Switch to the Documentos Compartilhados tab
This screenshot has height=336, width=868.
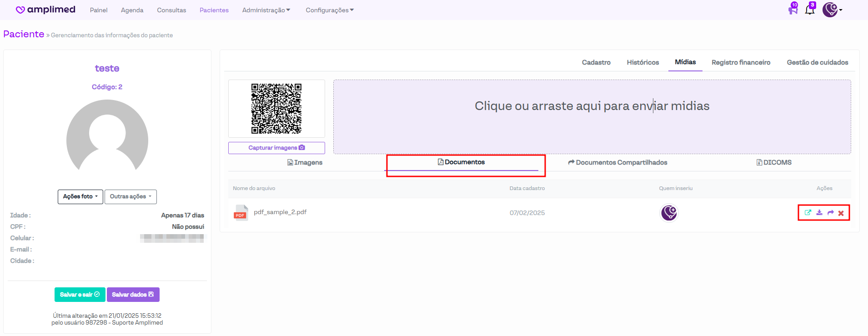pos(617,162)
